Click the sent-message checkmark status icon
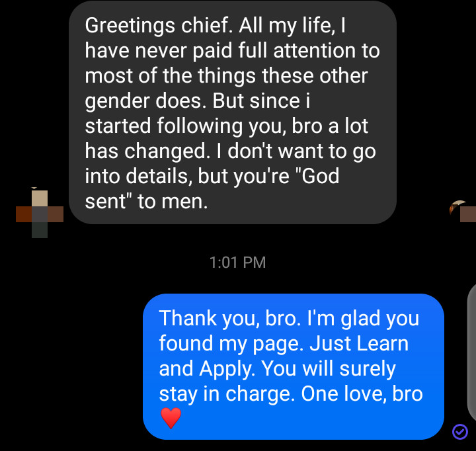The width and height of the screenshot is (476, 451). tap(460, 432)
